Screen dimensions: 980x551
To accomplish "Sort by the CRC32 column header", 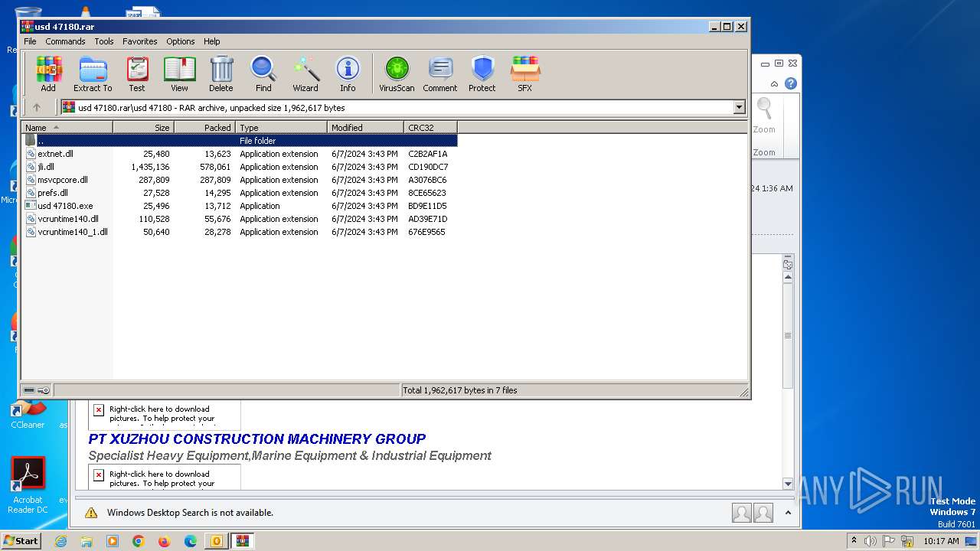I will (430, 128).
